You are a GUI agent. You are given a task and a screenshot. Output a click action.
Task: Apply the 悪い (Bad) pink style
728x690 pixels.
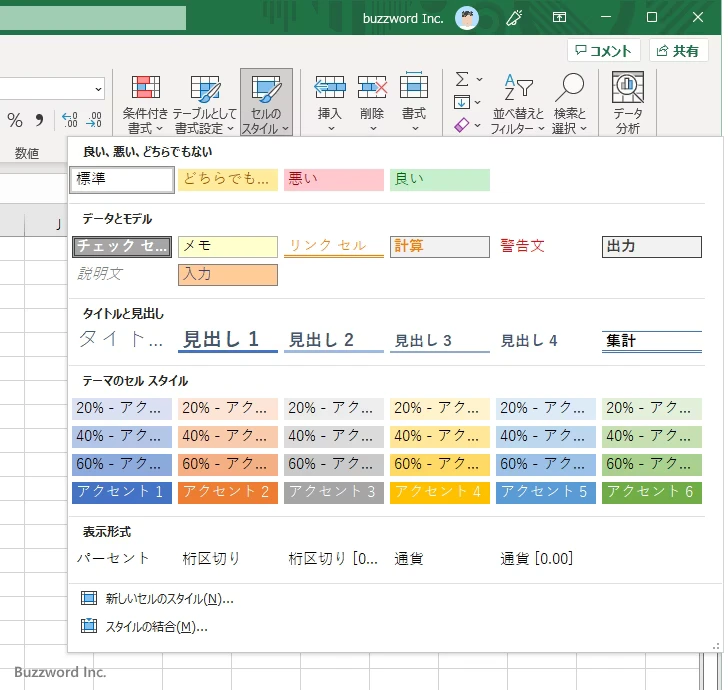click(x=334, y=180)
